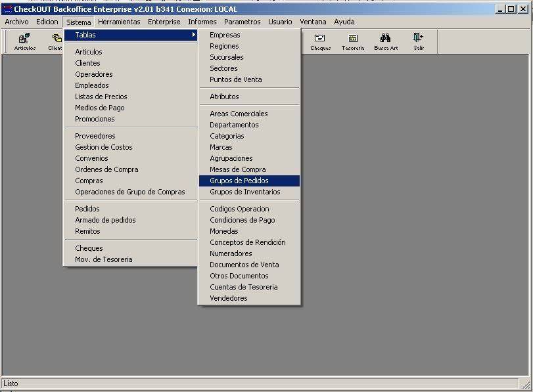Select Numeradores submenu entry
This screenshot has width=533, height=392.
point(249,253)
